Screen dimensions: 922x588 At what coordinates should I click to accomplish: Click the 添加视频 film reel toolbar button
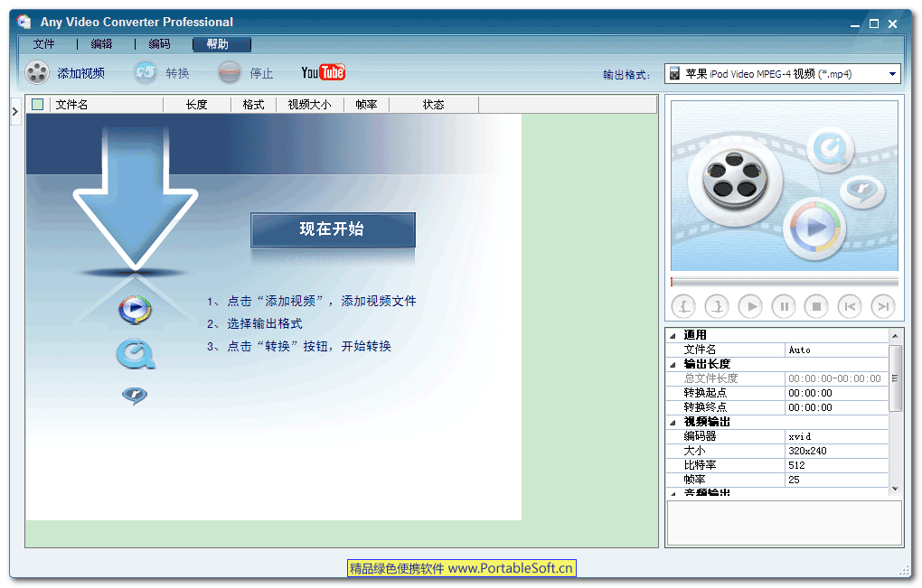click(65, 73)
